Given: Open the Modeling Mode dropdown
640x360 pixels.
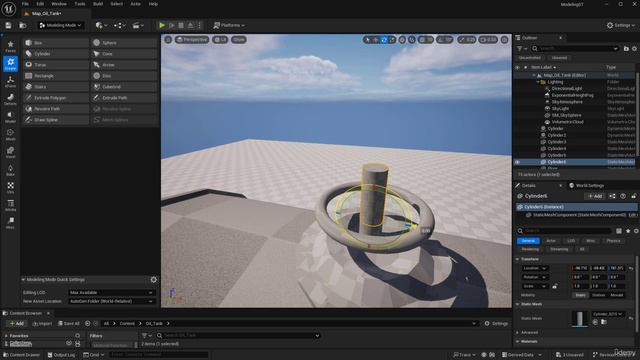Looking at the screenshot, I should pyautogui.click(x=61, y=25).
